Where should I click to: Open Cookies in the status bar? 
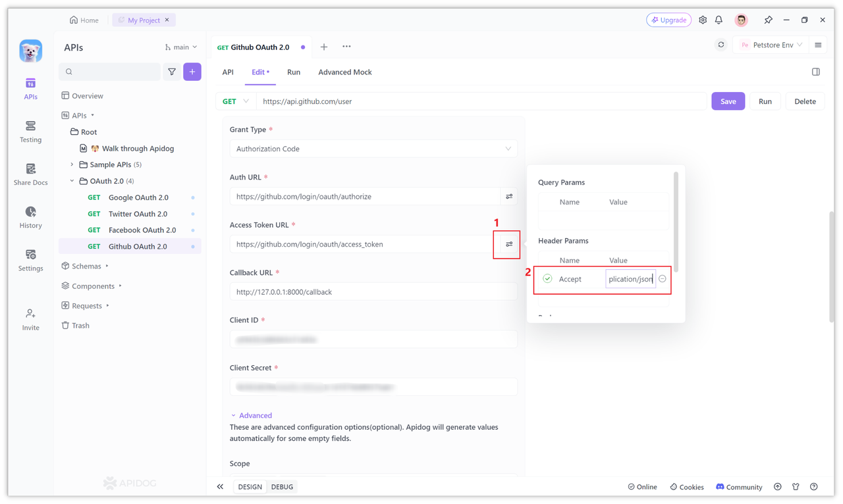(687, 487)
